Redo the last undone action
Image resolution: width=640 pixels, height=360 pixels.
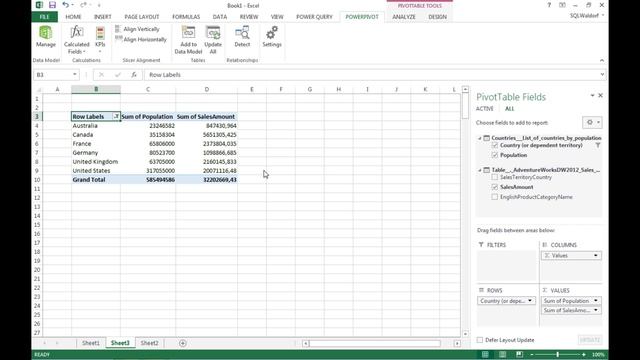pos(83,5)
